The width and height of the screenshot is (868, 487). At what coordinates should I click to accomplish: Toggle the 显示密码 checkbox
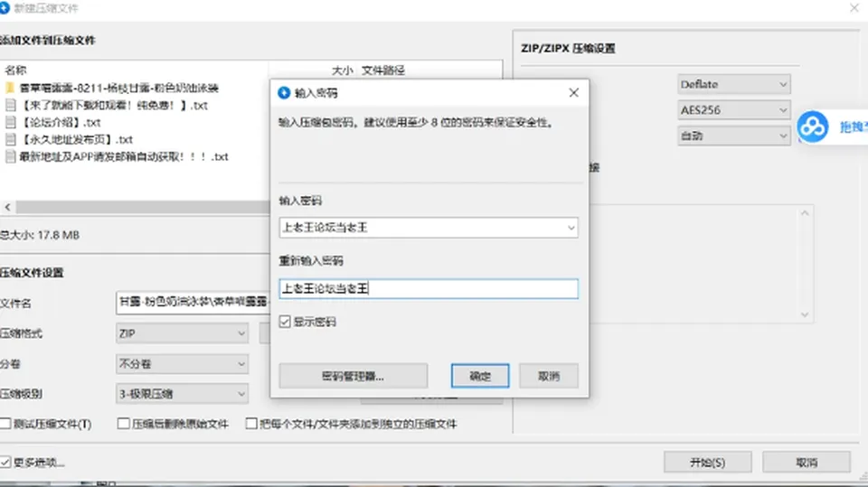tap(285, 322)
